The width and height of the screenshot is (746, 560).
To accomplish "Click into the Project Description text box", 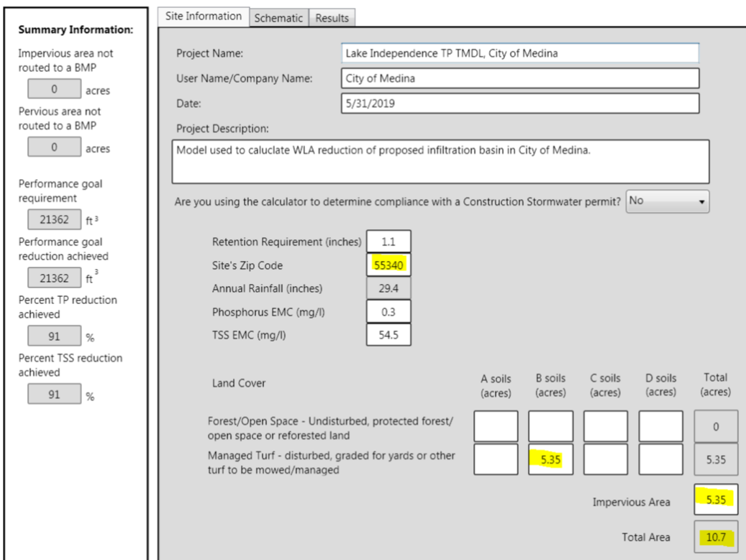I will pos(440,162).
